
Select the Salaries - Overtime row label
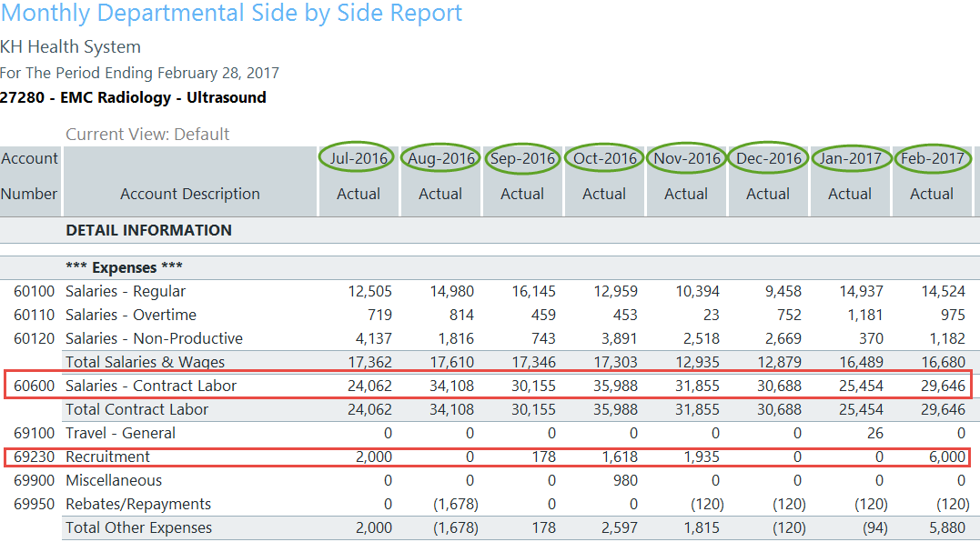(131, 315)
